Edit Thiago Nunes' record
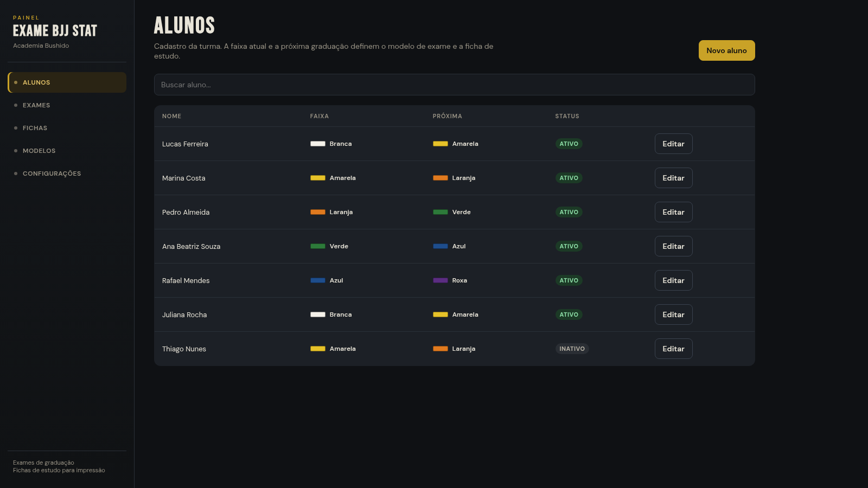 tap(673, 349)
